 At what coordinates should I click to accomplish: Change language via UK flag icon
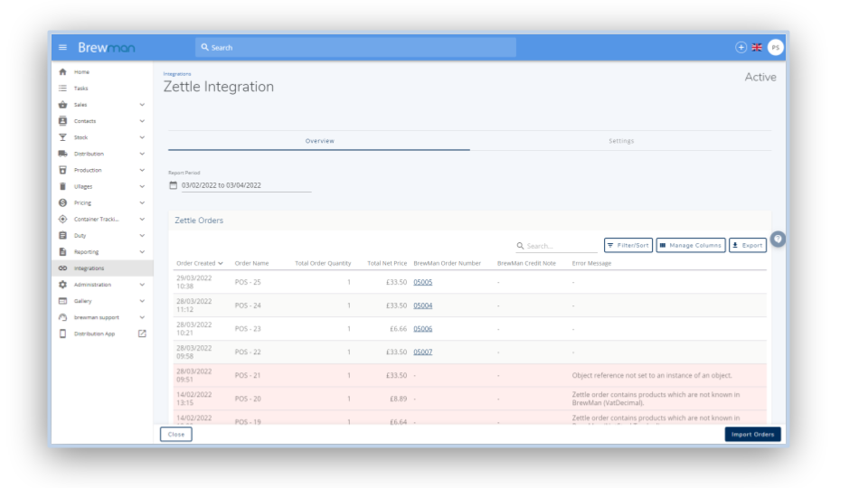point(757,48)
